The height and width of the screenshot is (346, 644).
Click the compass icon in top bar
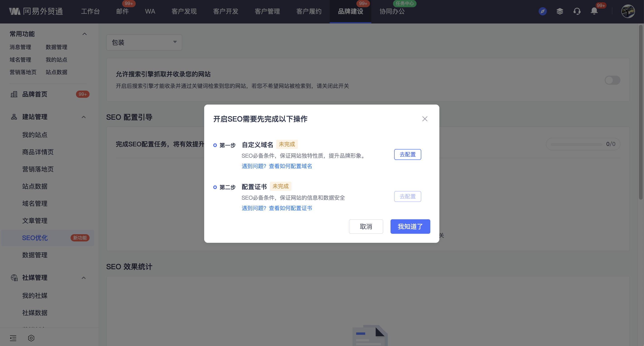click(542, 11)
